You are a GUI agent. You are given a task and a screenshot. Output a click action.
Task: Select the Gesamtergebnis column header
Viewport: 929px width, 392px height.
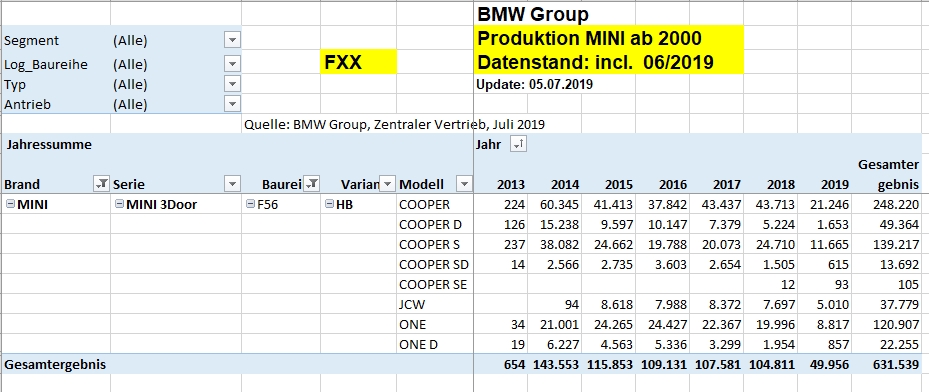pyautogui.click(x=889, y=174)
